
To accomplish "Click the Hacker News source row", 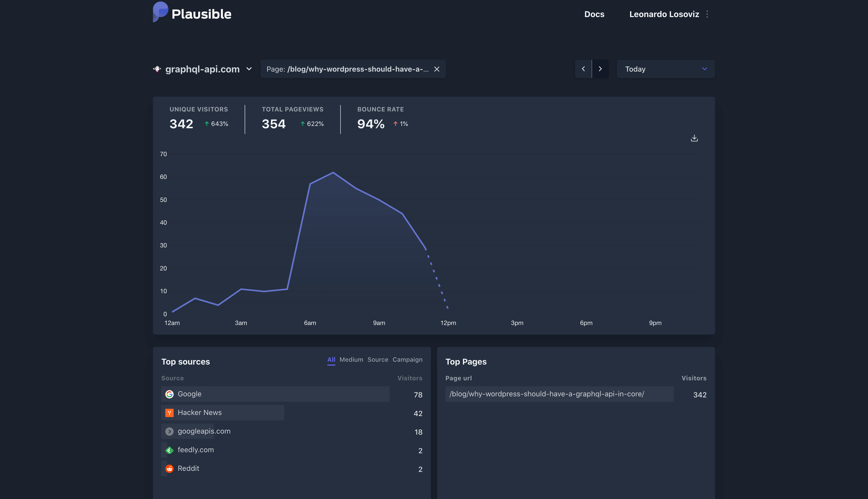I will 292,413.
